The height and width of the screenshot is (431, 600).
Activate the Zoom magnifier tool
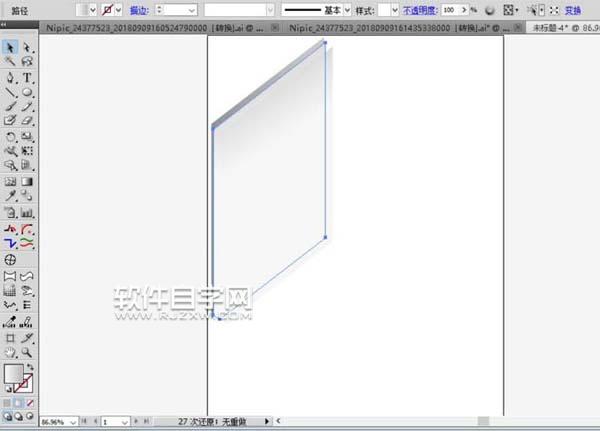[27, 353]
